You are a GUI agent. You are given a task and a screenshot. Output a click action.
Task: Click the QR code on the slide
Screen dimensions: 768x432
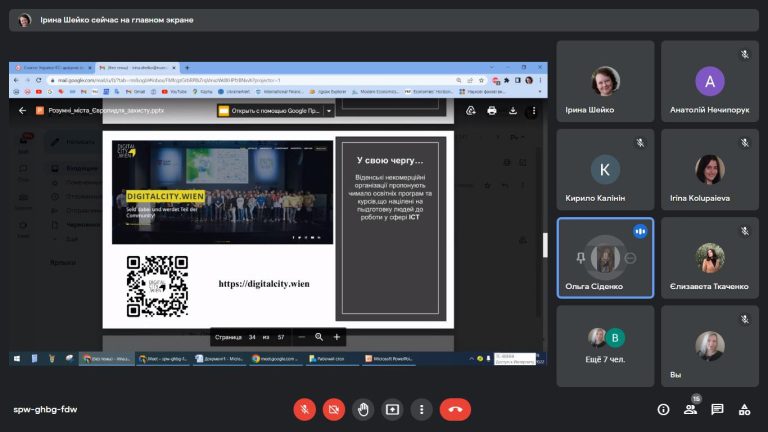tap(157, 286)
